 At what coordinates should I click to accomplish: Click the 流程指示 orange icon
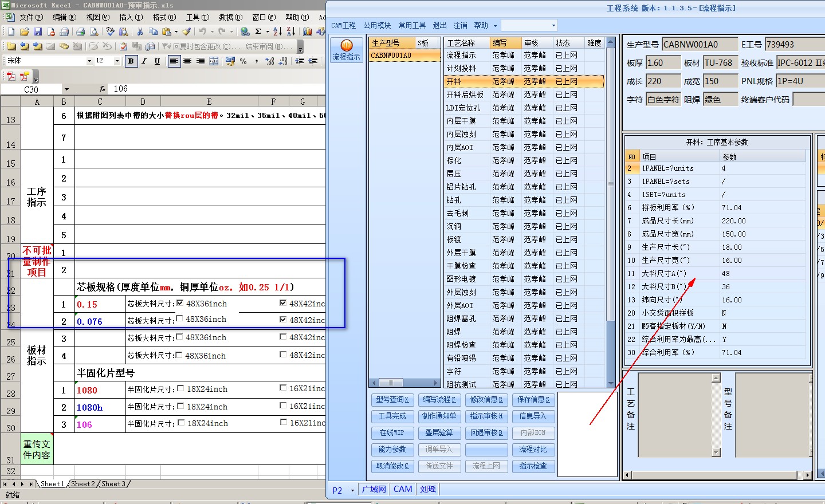pyautogui.click(x=347, y=46)
